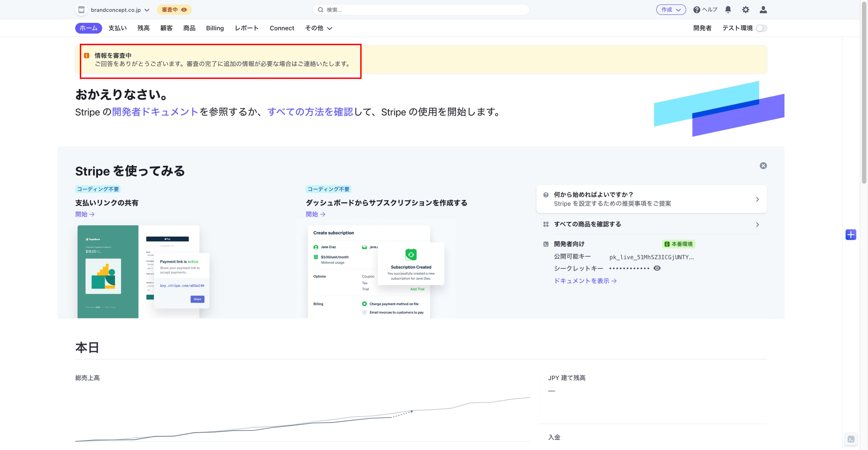
Task: Open the 開発者ドキュメント link
Action: point(155,112)
